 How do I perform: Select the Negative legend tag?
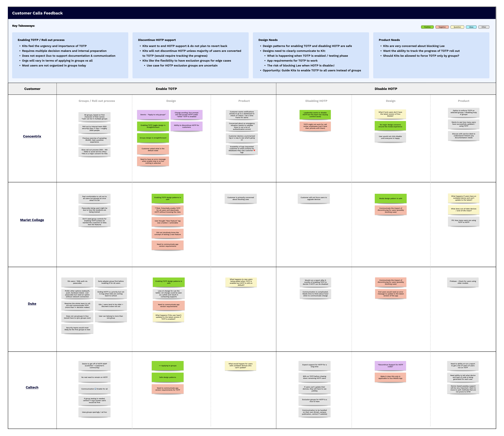coord(442,27)
